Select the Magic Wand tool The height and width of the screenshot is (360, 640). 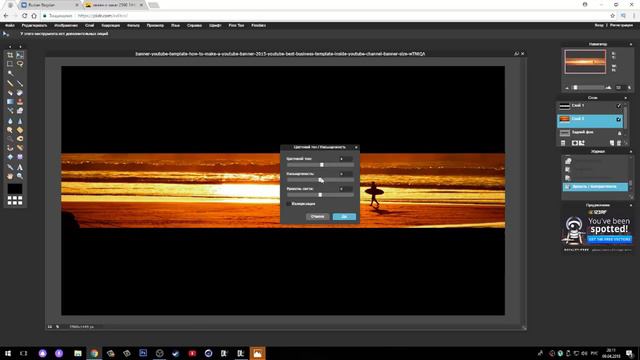(x=10, y=73)
